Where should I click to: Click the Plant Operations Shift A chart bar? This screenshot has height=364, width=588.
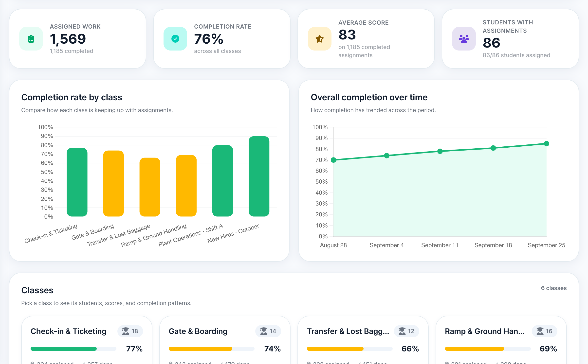[222, 181]
